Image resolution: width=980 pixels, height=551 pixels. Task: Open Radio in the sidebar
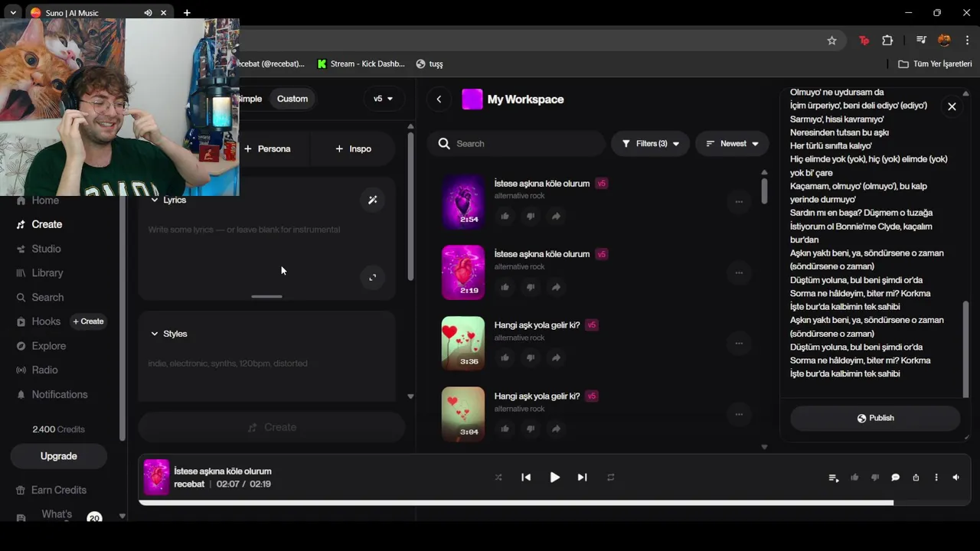[x=44, y=370]
